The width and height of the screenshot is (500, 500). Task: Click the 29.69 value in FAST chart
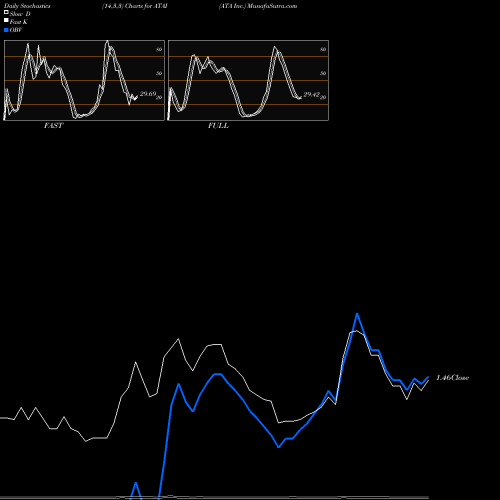(148, 94)
